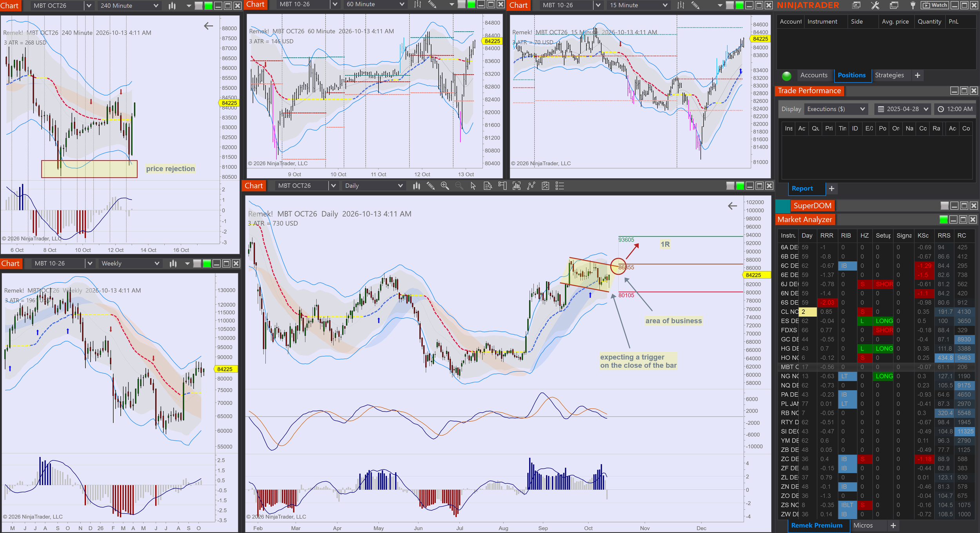
Task: Add new tab next to Micros
Action: [x=893, y=525]
